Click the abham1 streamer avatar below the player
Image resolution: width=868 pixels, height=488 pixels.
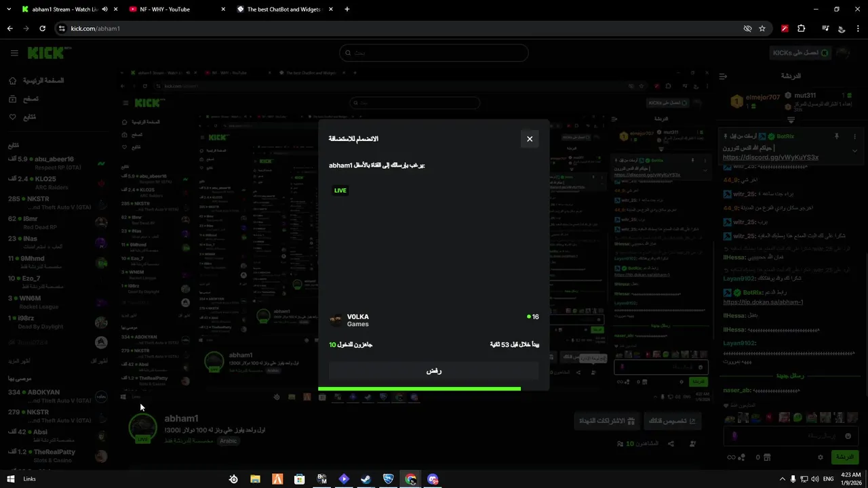tap(142, 428)
